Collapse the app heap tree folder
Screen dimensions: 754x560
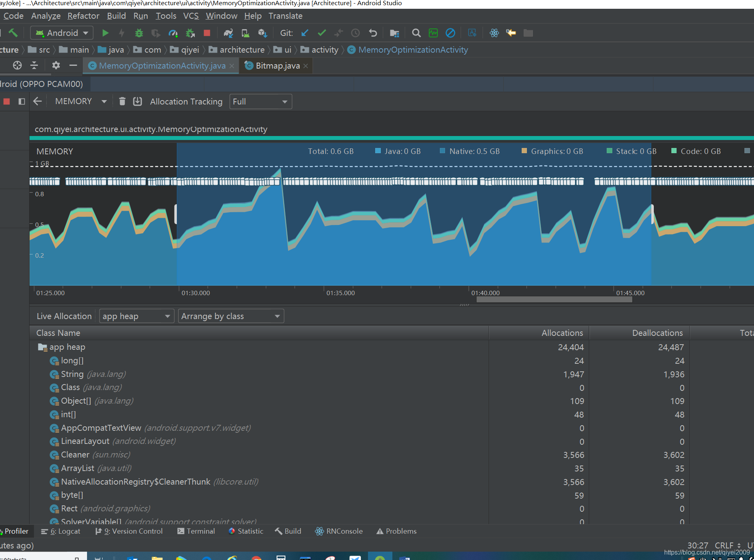point(42,347)
